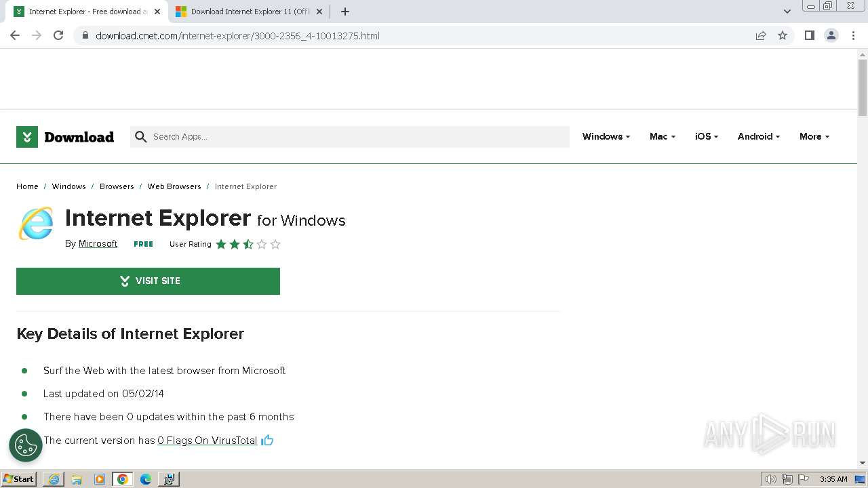Click the user rating stars
Viewport: 868px width, 488px height.
coord(248,244)
